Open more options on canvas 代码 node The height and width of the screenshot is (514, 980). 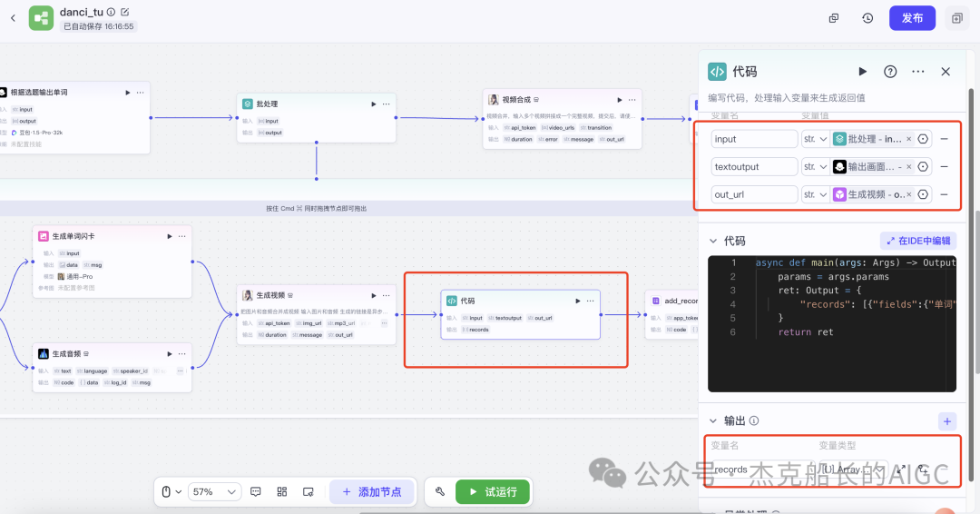click(x=590, y=301)
